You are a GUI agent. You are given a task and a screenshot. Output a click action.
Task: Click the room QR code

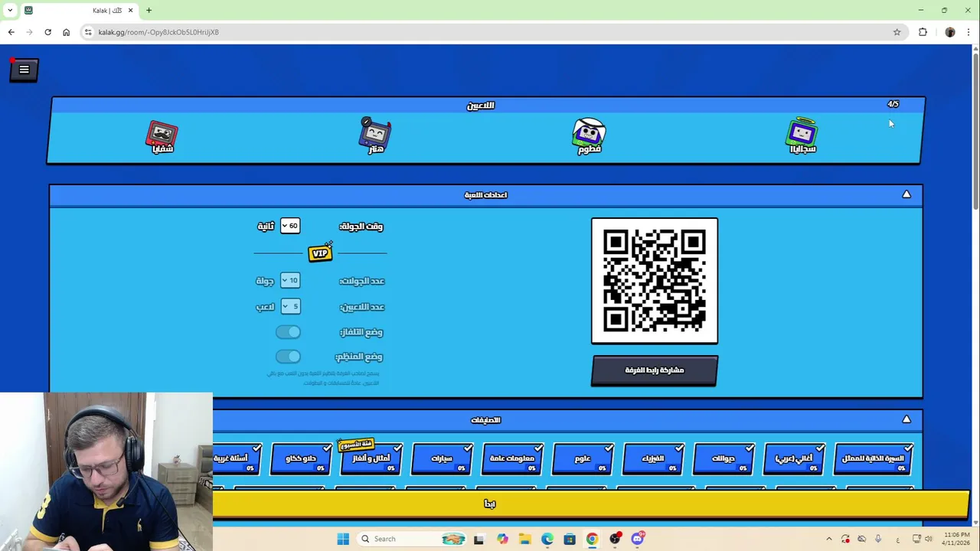click(655, 281)
